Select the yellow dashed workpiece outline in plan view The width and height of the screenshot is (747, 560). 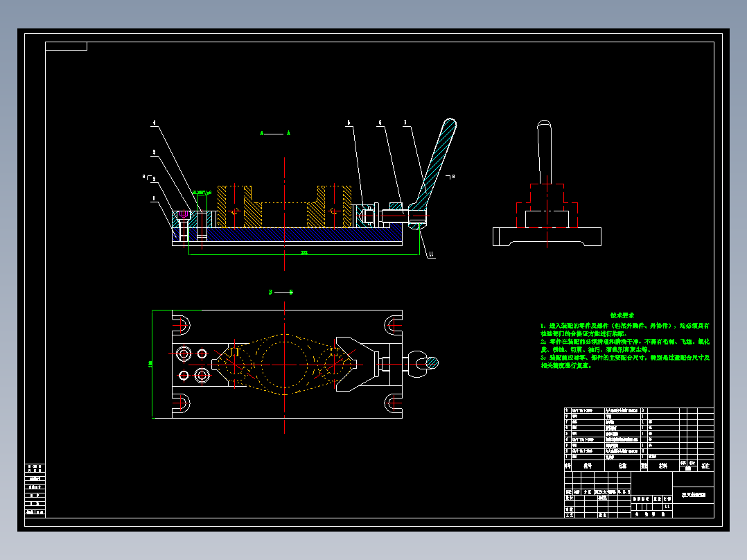point(284,364)
